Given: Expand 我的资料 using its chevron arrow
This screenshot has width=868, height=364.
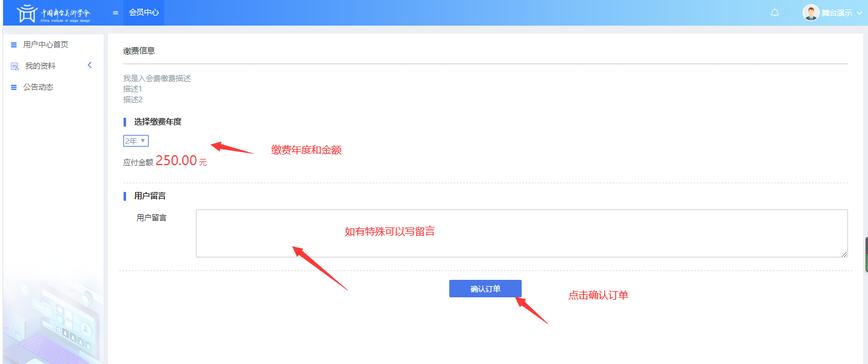Looking at the screenshot, I should click(89, 65).
